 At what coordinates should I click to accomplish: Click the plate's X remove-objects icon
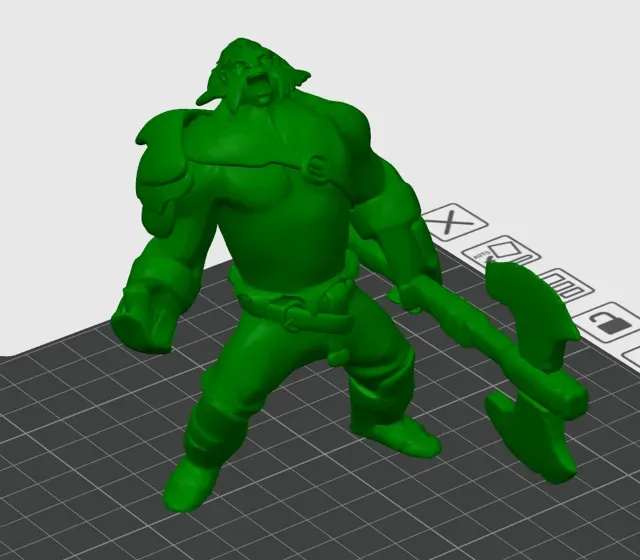(454, 222)
